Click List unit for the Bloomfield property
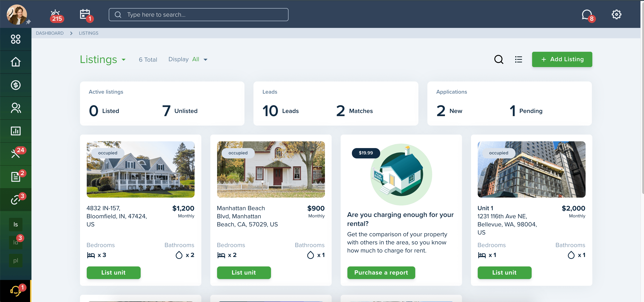 pyautogui.click(x=113, y=273)
